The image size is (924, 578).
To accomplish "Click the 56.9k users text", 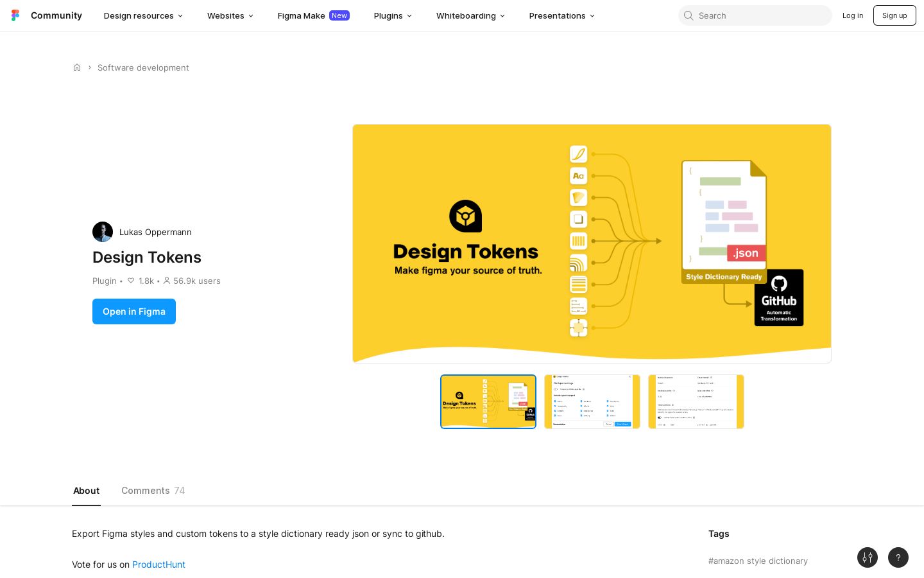I will 197,281.
